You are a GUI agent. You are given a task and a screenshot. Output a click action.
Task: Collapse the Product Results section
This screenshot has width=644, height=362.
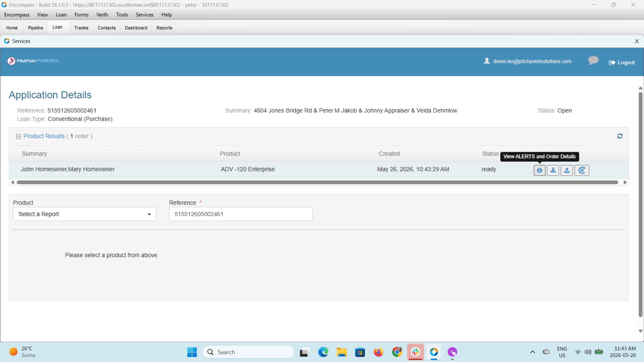18,136
